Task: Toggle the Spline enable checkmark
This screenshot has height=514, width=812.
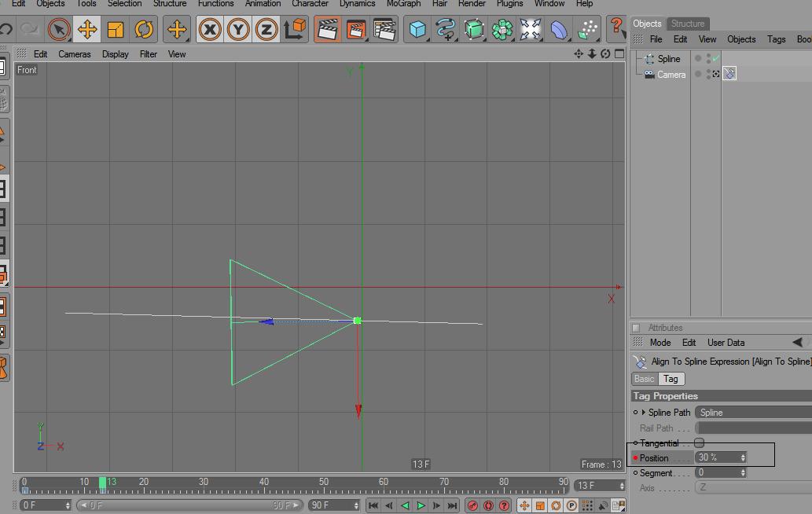Action: tap(715, 58)
